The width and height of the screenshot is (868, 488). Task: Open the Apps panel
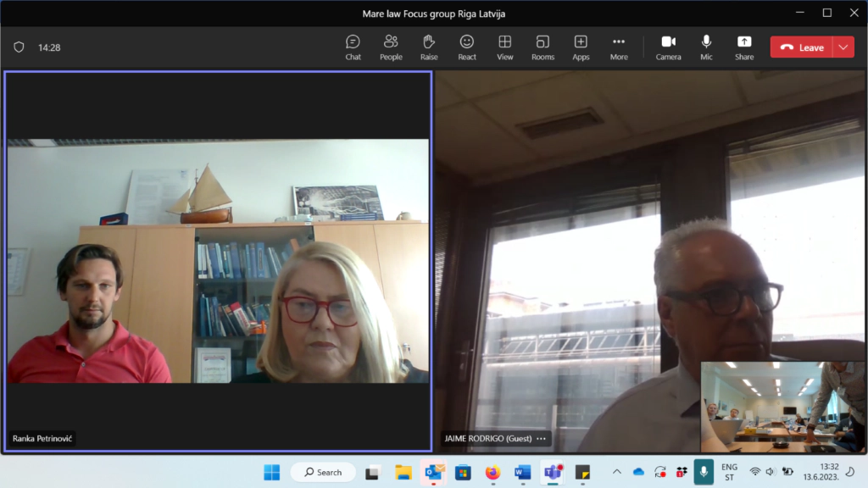581,47
